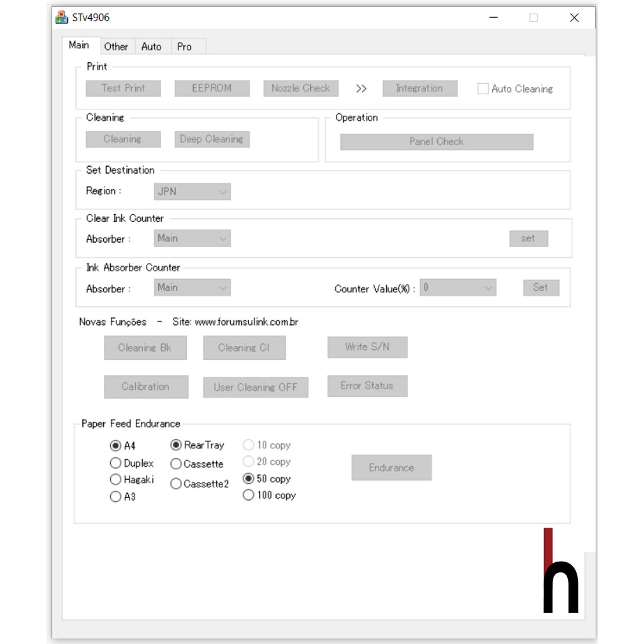Enable the Auto Cleaning checkbox

click(x=483, y=89)
